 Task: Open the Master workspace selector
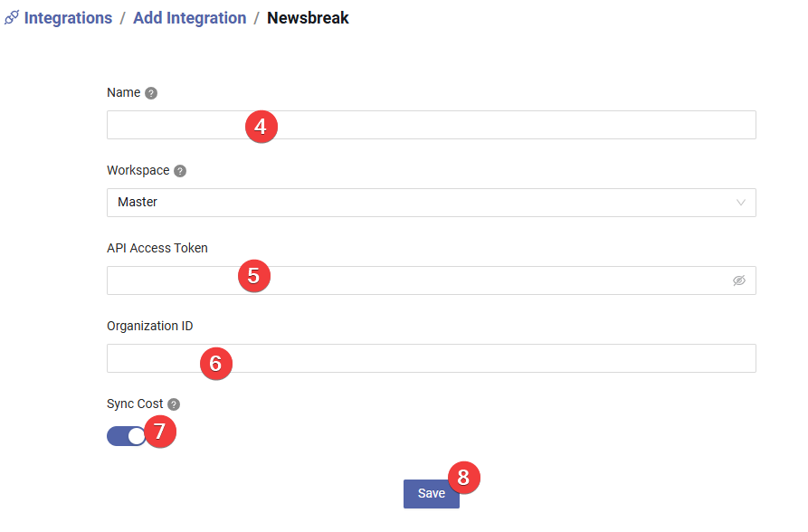[x=432, y=203]
